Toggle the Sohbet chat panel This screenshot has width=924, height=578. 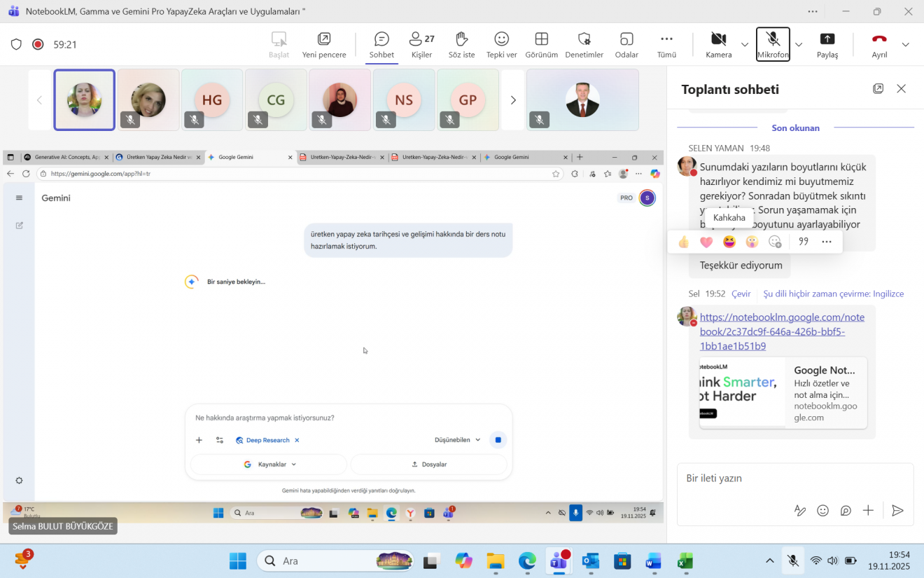[x=381, y=39]
